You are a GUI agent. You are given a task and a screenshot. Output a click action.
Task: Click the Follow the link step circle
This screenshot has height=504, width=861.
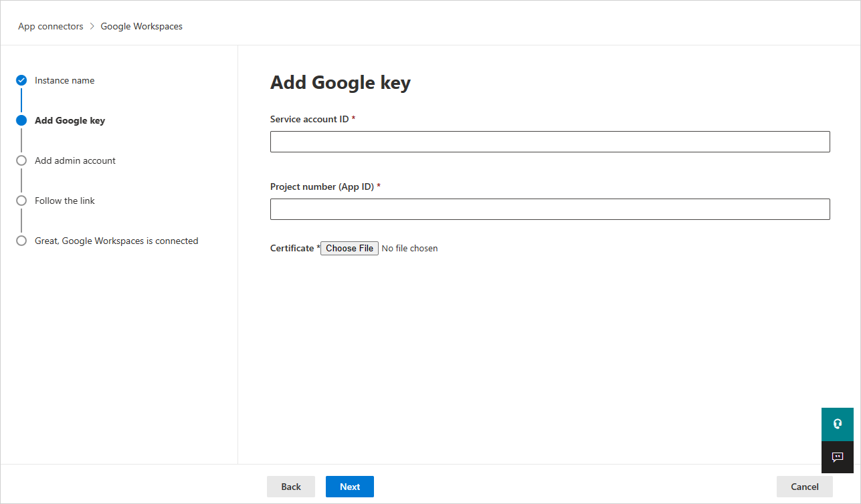[21, 201]
